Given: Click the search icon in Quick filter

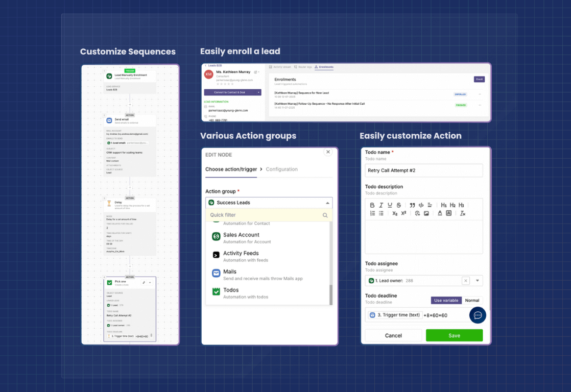Looking at the screenshot, I should [325, 215].
